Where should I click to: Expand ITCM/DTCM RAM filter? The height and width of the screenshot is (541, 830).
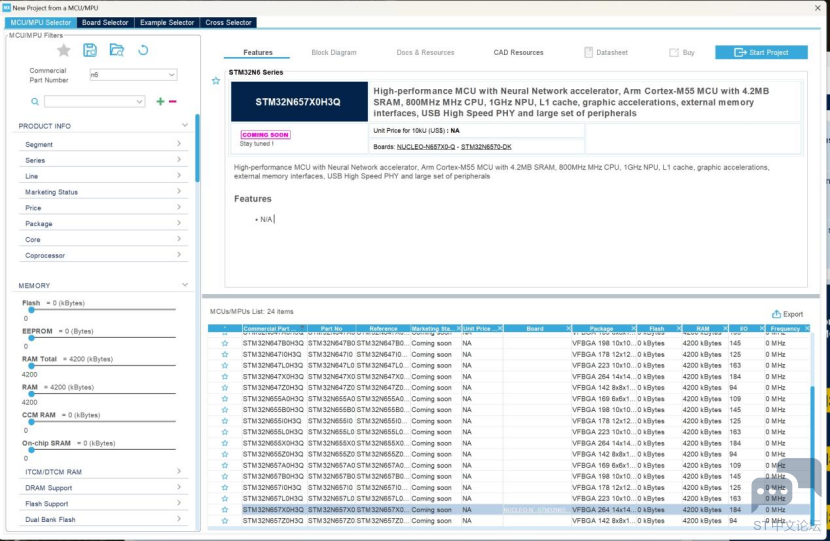coord(179,471)
